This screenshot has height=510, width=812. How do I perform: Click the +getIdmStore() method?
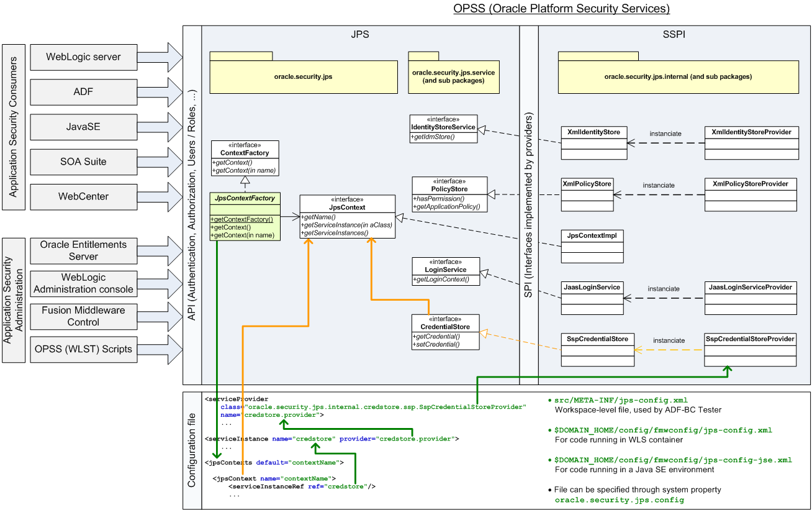tap(433, 137)
